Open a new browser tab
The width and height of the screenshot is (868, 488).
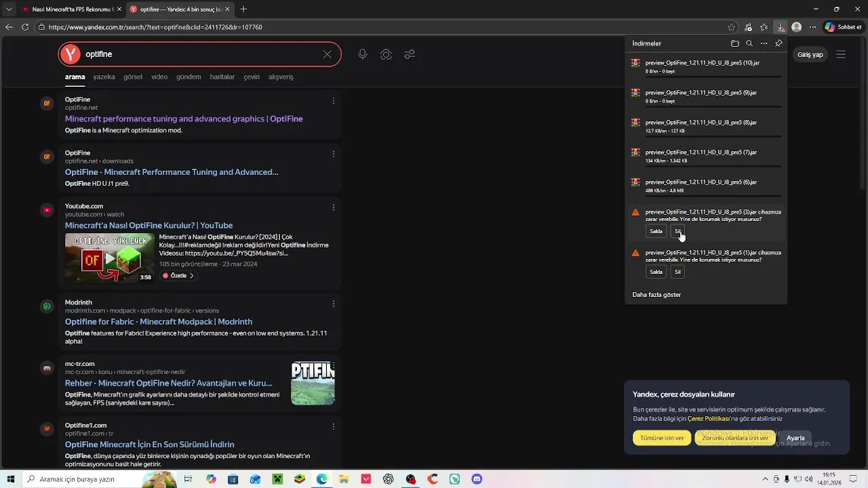[x=243, y=9]
